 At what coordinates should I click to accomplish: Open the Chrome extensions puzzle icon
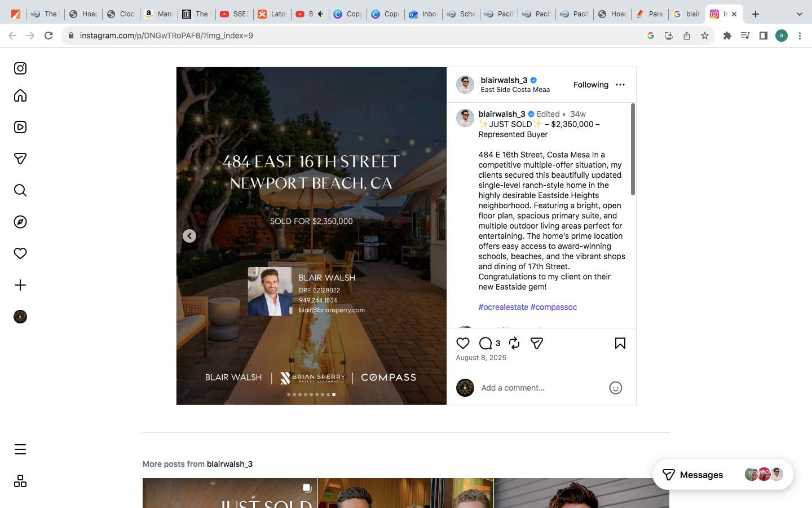pyautogui.click(x=727, y=36)
